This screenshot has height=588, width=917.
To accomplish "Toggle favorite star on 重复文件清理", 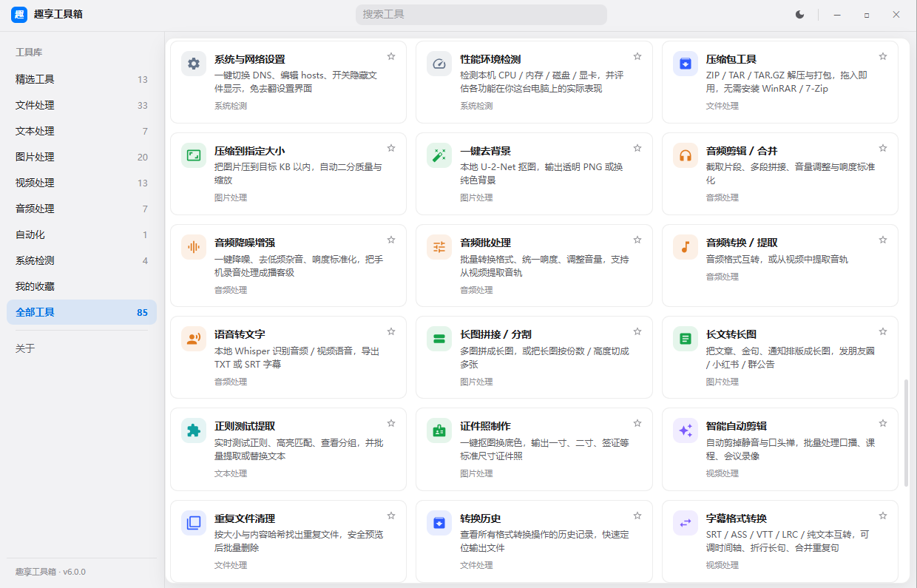I will click(391, 516).
